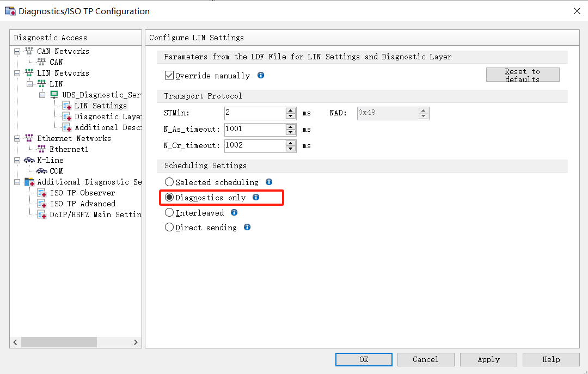Select the Selected scheduling radio button

pos(169,182)
